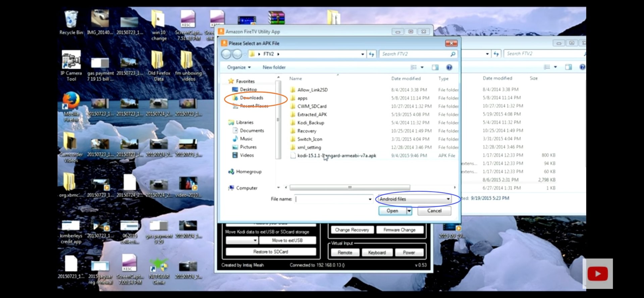
Task: Open the 'fm unboxing videos' desktop folder
Action: 188,66
